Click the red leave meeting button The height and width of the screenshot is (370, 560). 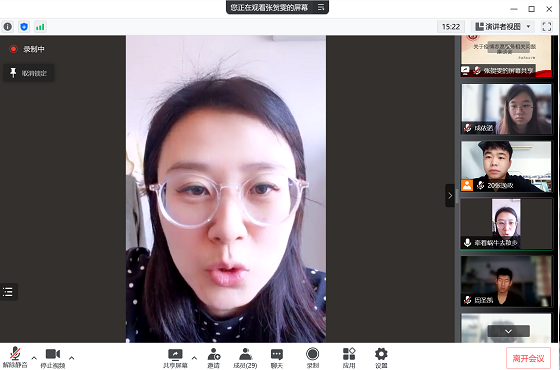point(528,358)
